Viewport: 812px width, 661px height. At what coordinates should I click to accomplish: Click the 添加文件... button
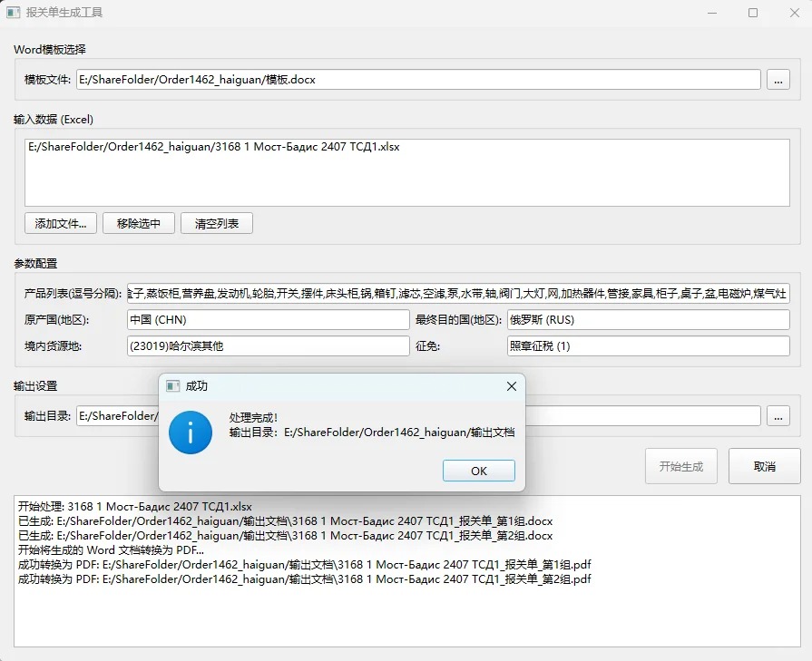click(60, 222)
